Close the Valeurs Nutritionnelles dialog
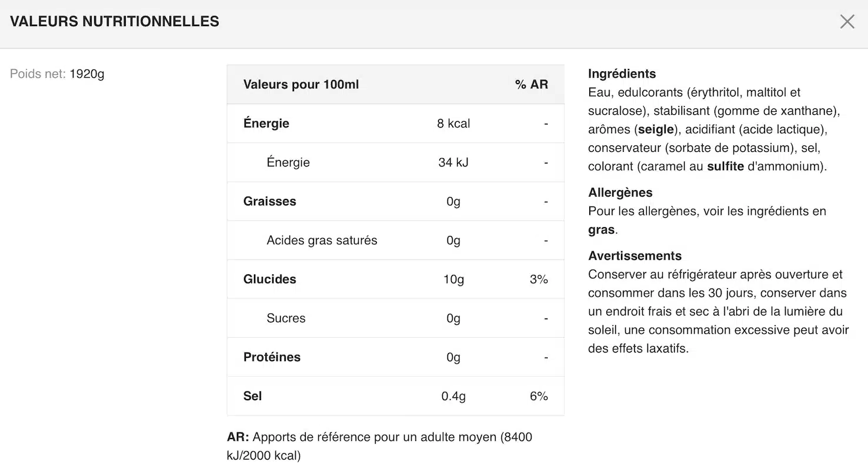This screenshot has height=472, width=868. pyautogui.click(x=847, y=22)
